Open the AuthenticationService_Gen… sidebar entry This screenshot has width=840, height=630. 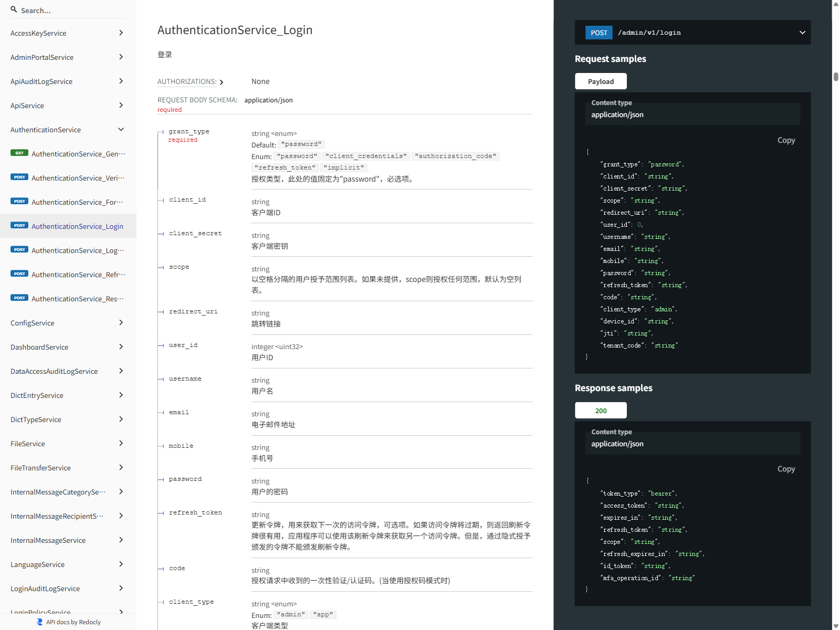click(x=68, y=154)
